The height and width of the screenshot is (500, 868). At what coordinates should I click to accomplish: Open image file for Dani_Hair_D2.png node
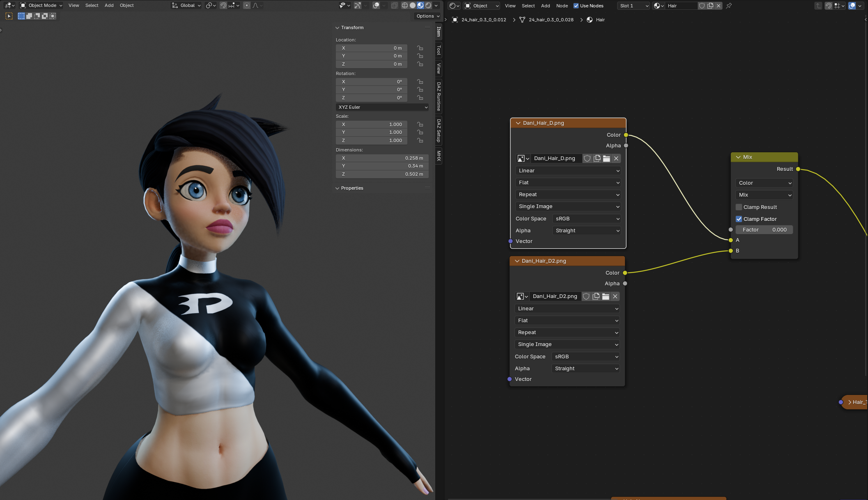(606, 296)
